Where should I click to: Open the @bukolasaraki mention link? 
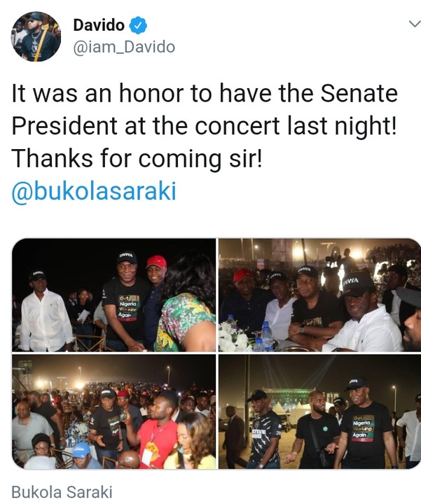click(94, 192)
